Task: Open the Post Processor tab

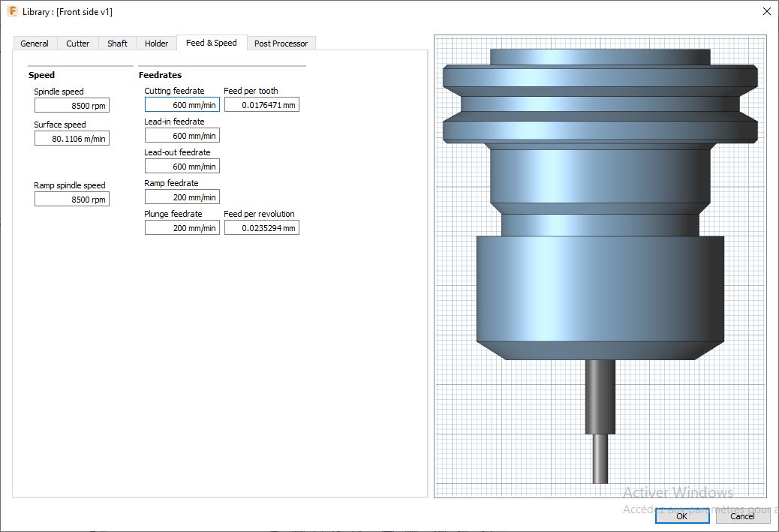Action: (x=281, y=44)
